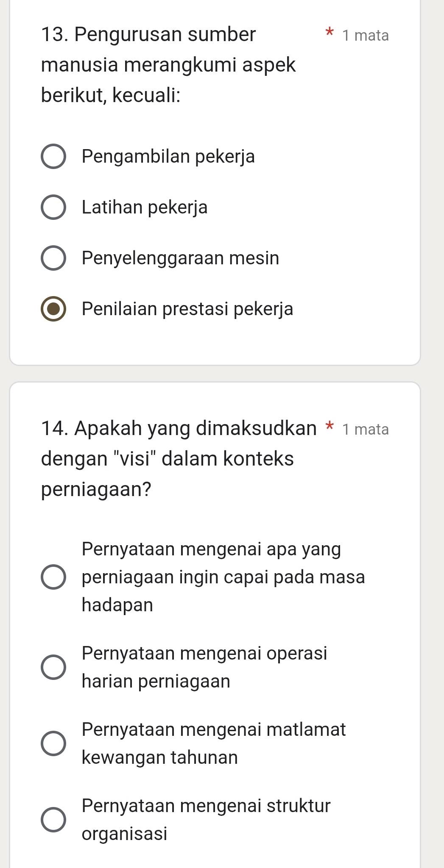Select the 'Latihan pekerja' radio button
Screen dimensions: 444x868
pyautogui.click(x=53, y=208)
